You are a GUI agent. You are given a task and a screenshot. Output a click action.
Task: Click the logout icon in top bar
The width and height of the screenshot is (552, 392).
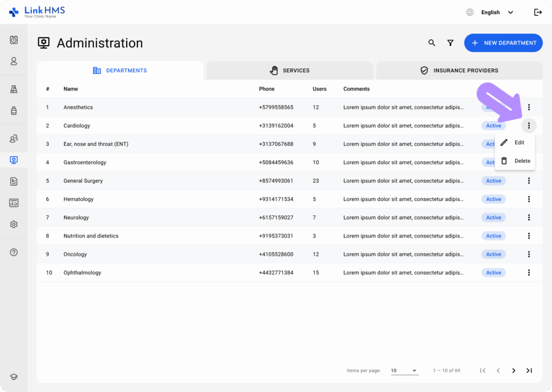[537, 12]
